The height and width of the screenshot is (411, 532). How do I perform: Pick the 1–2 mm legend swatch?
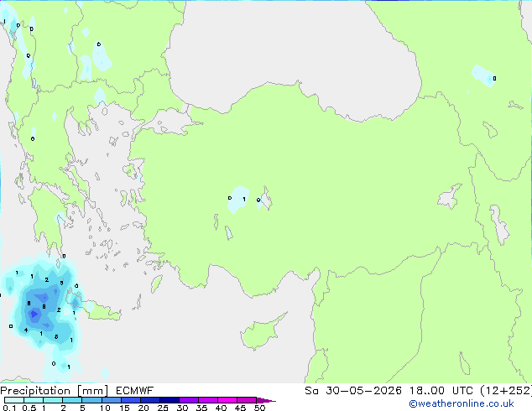tap(53, 400)
